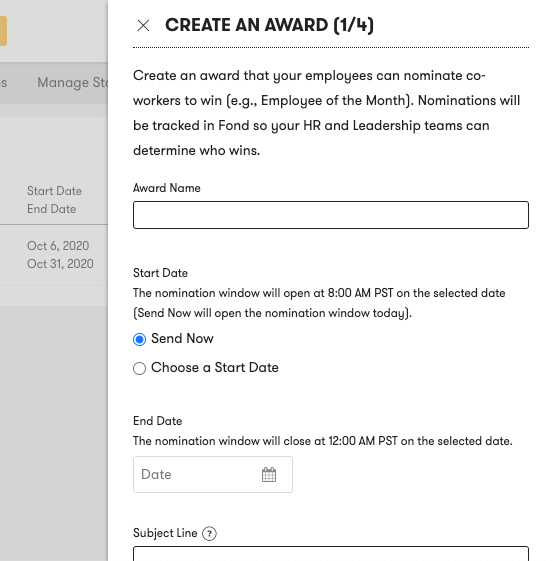Viewport: 553px width, 561px height.
Task: Click the Subject Line help question mark
Action: click(209, 533)
